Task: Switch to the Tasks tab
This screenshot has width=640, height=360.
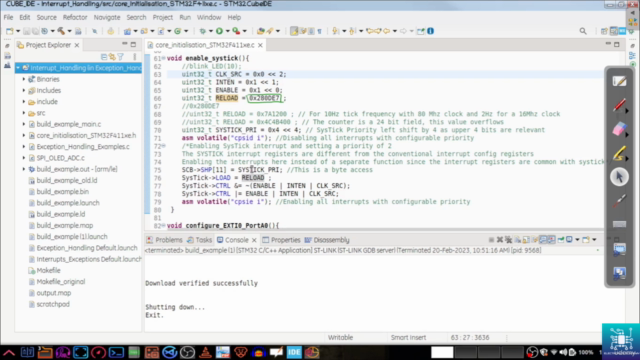Action: point(199,240)
